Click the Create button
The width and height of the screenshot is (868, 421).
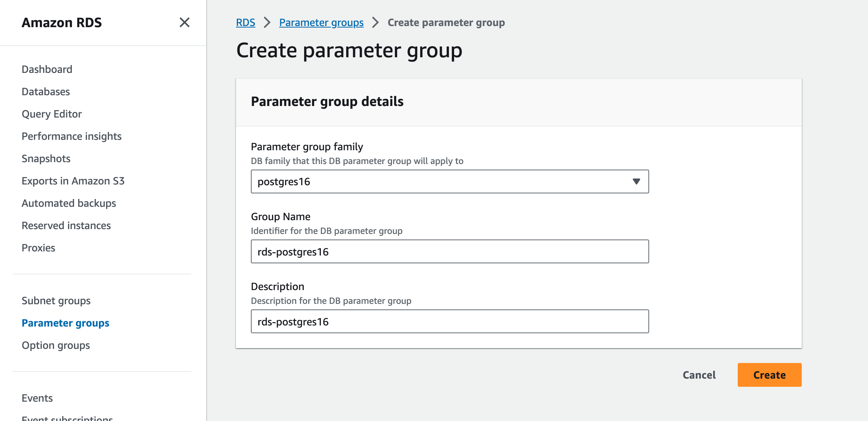(x=769, y=375)
